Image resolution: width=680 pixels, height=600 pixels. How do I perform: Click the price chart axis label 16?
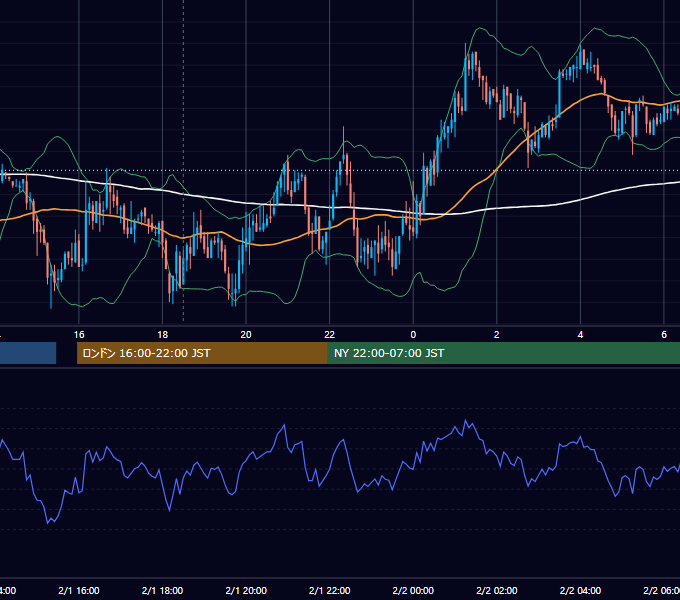[x=79, y=334]
